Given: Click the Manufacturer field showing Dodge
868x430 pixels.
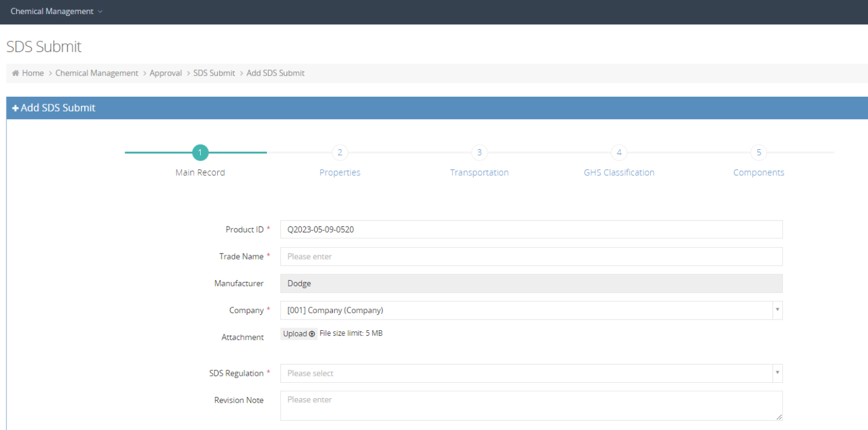Looking at the screenshot, I should coord(531,283).
